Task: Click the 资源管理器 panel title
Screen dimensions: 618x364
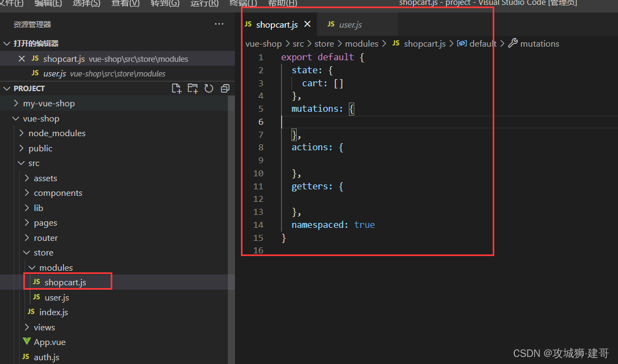Action: pos(33,24)
